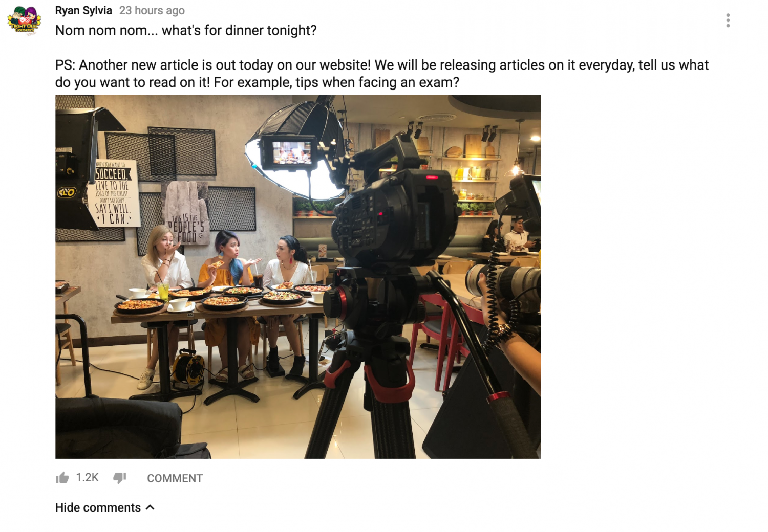Click the 1.2K like count

[87, 478]
